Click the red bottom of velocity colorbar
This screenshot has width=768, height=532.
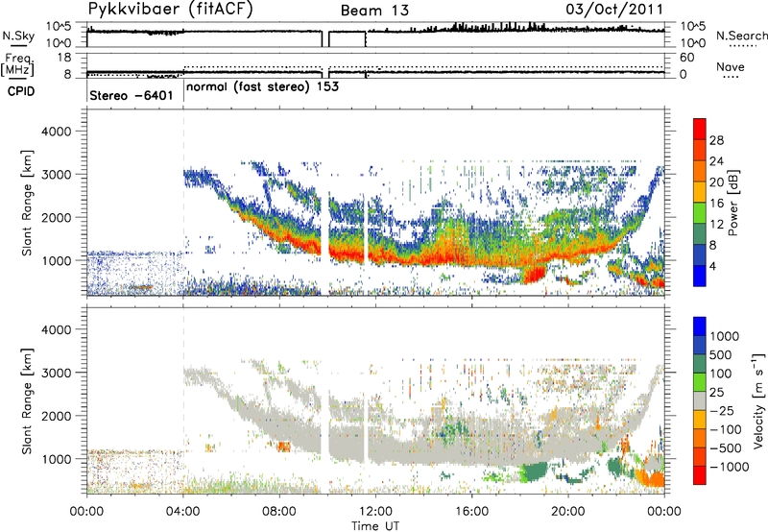coord(700,475)
